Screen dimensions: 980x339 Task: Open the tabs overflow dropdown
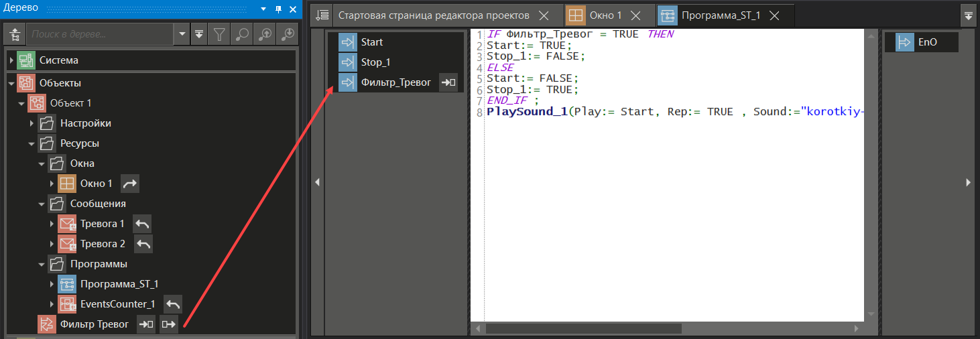968,15
